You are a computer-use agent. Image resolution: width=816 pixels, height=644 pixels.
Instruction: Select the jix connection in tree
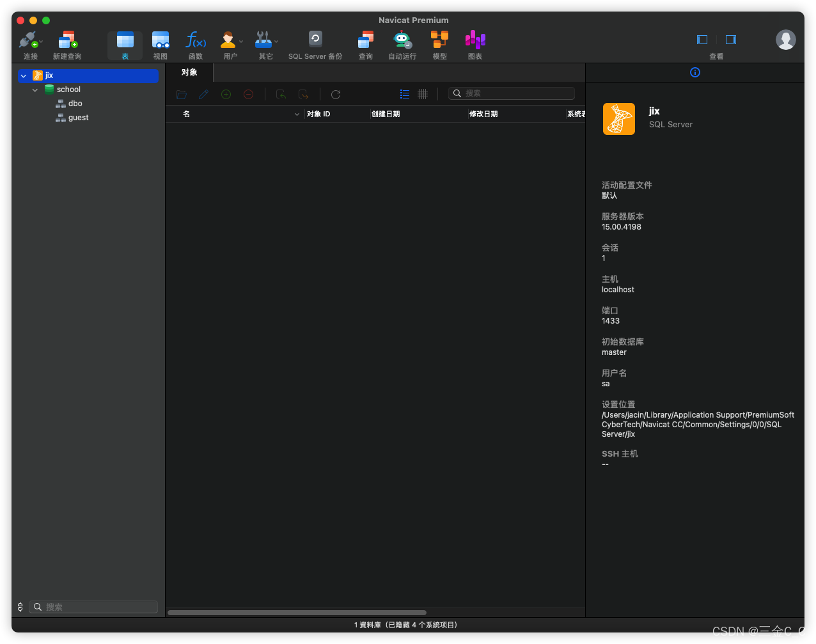(88, 75)
